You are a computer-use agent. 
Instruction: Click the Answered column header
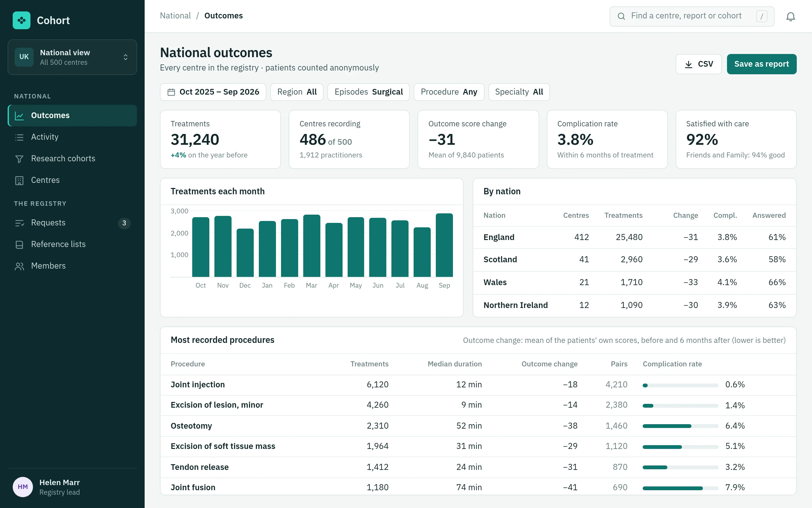coord(769,216)
